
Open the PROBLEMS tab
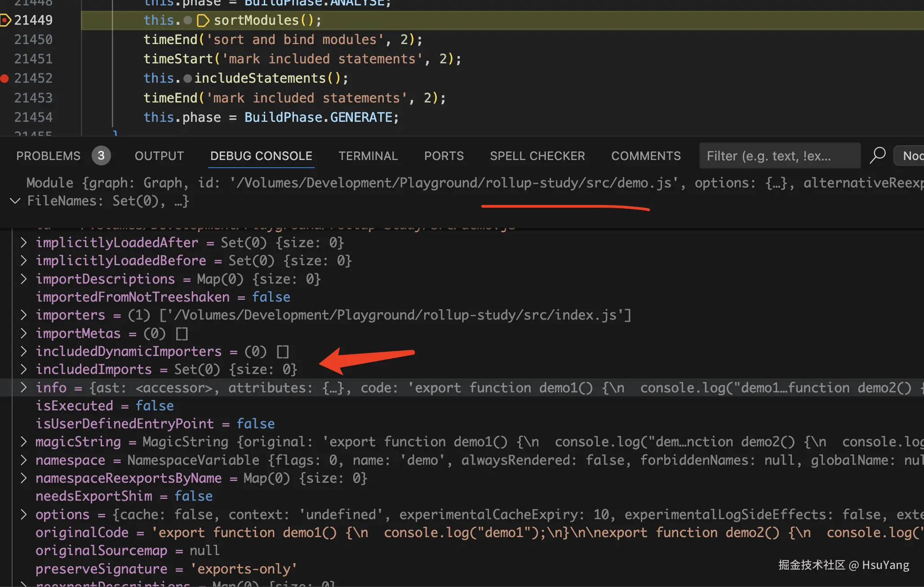click(x=48, y=156)
